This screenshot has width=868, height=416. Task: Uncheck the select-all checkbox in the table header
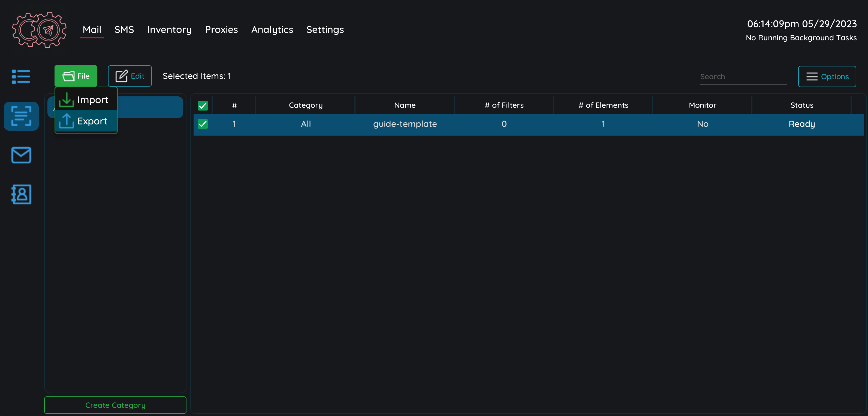tap(203, 105)
